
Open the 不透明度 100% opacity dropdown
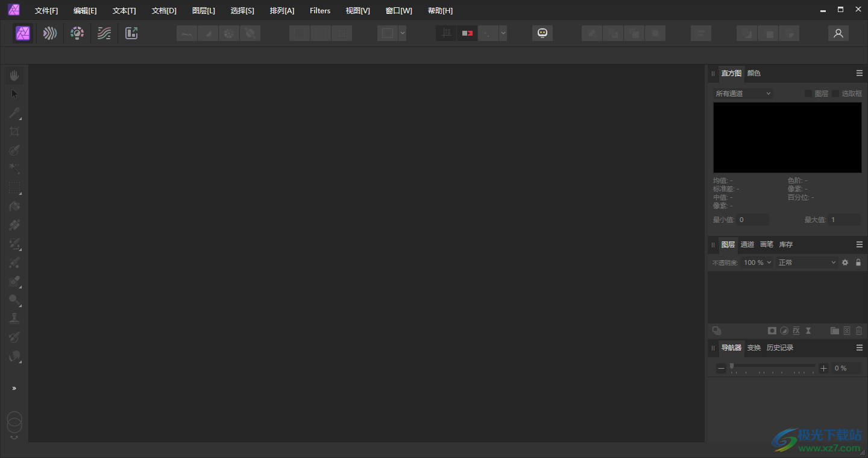tap(757, 262)
